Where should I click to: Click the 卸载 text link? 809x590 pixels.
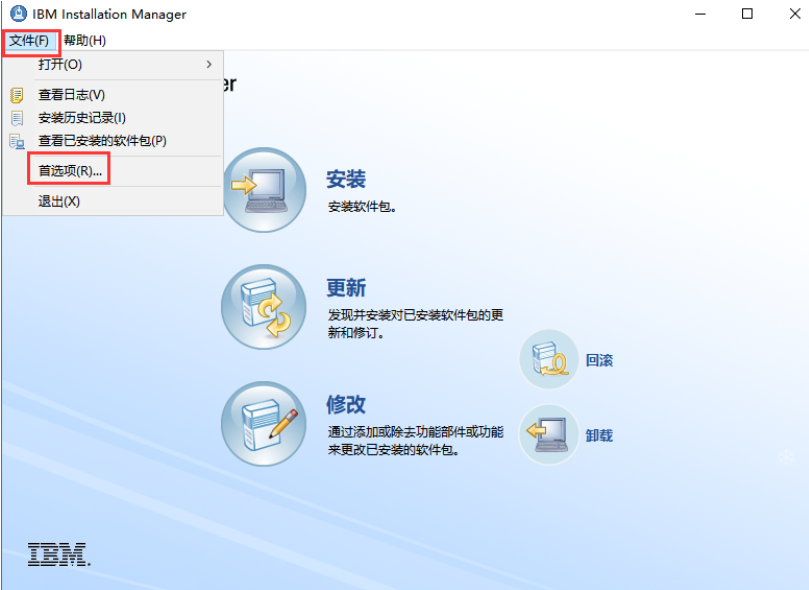point(599,436)
